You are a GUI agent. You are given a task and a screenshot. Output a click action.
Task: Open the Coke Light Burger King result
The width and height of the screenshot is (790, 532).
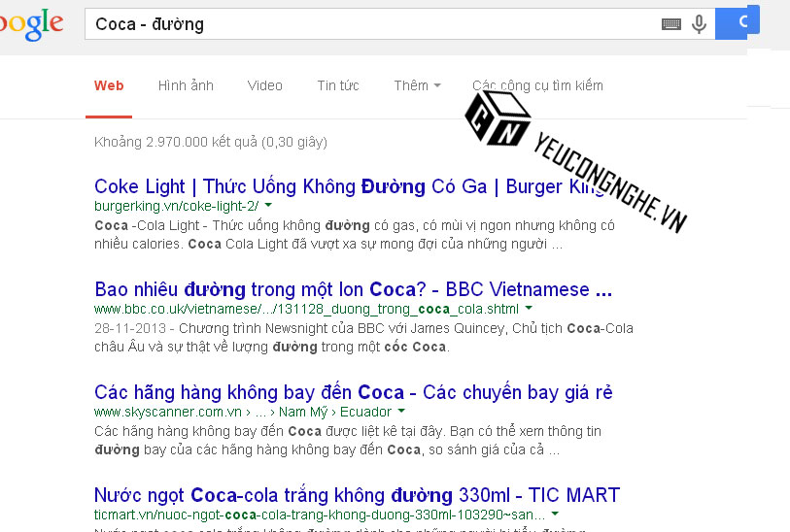click(x=349, y=186)
